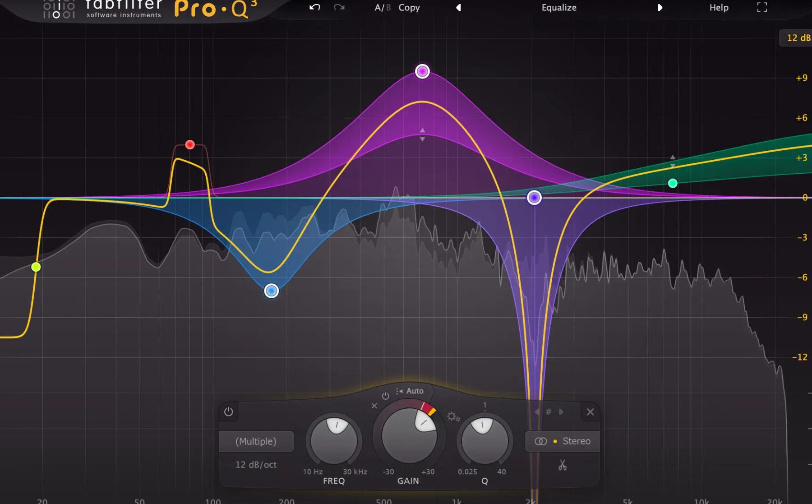Click the redo arrow icon
This screenshot has width=812, height=504.
point(339,7)
